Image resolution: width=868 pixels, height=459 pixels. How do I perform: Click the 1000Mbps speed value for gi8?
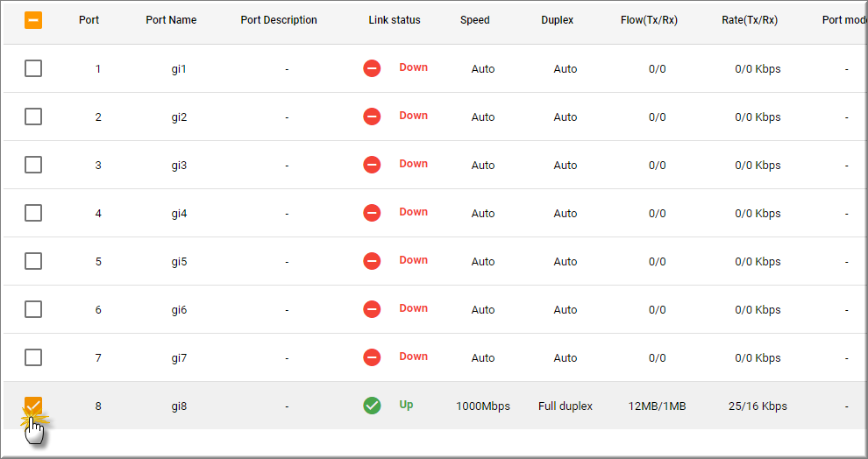[482, 406]
